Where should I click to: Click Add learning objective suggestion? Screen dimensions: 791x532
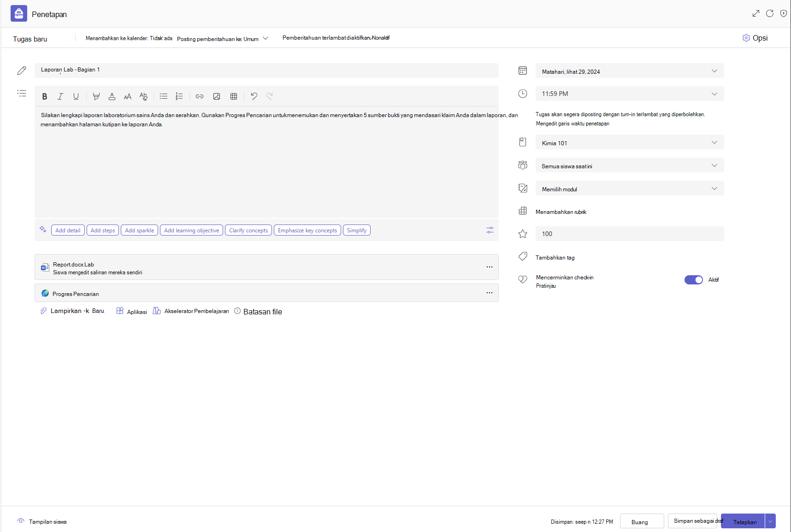(192, 230)
